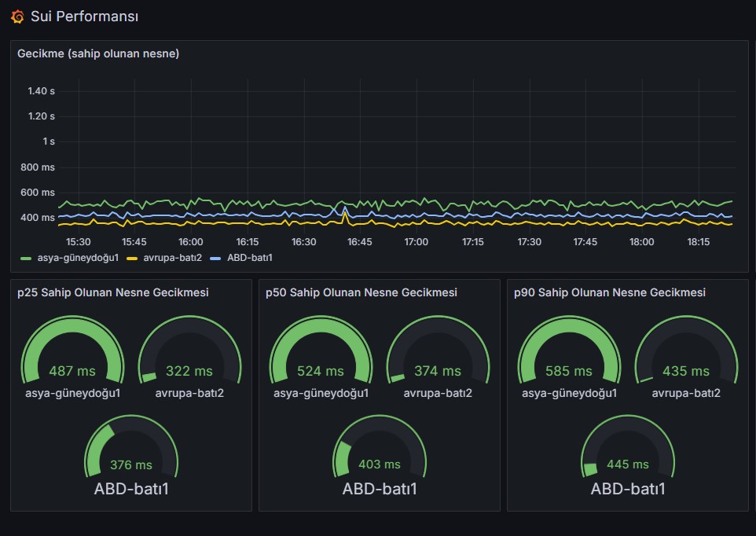The image size is (756, 536).
Task: Click the 15:30 time axis label
Action: point(78,242)
